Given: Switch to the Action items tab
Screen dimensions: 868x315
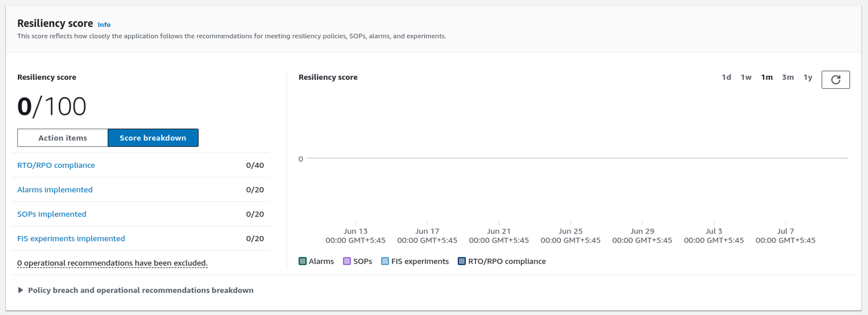Looking at the screenshot, I should [x=62, y=138].
